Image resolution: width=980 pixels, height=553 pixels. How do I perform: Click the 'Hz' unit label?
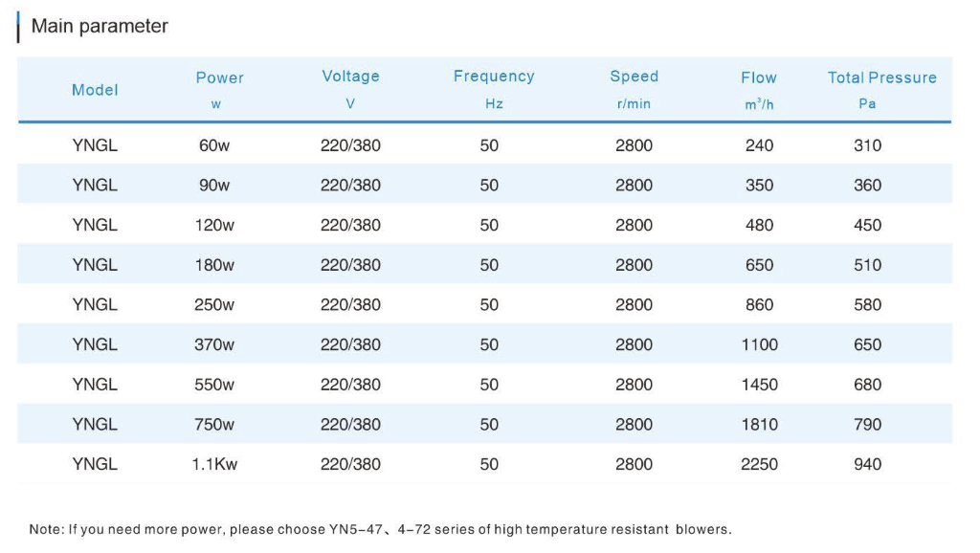(x=494, y=103)
